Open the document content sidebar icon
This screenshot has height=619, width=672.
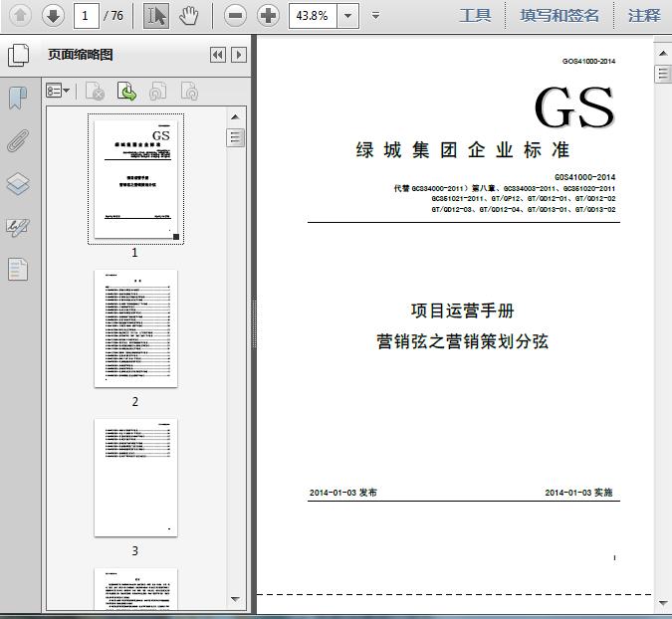tap(18, 269)
